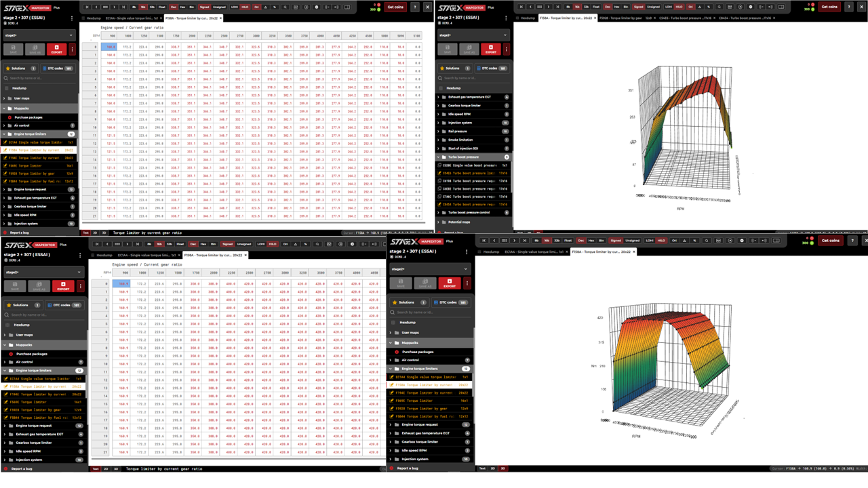Jump to first map in top-left toolbar
The height and width of the screenshot is (488, 868).
click(x=87, y=7)
